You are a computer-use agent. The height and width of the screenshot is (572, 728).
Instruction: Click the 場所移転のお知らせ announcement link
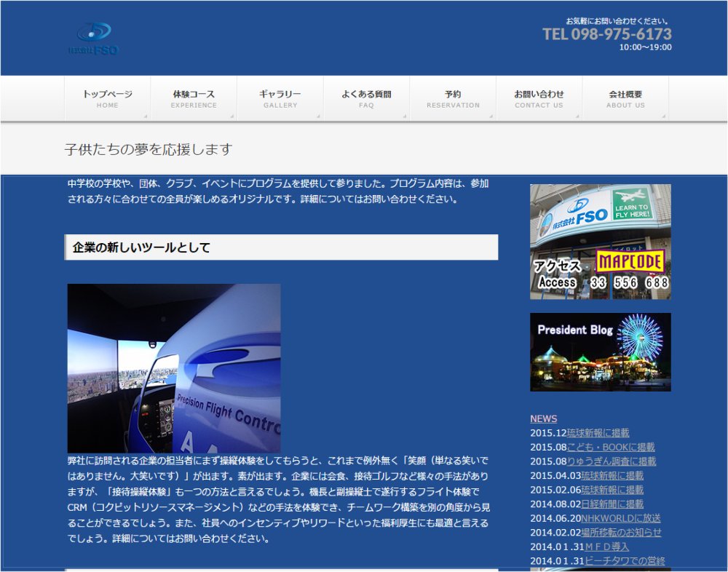click(622, 531)
